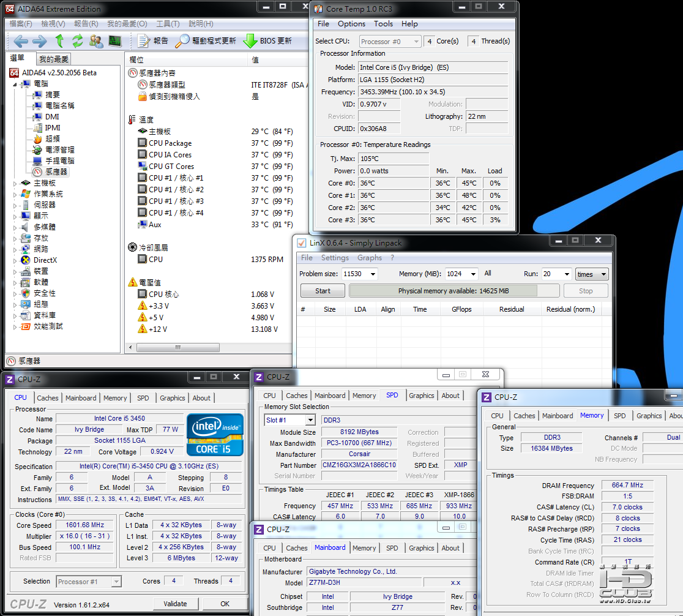The height and width of the screenshot is (616, 683).
Task: Open the Options menu in Core Temp
Action: tap(351, 24)
